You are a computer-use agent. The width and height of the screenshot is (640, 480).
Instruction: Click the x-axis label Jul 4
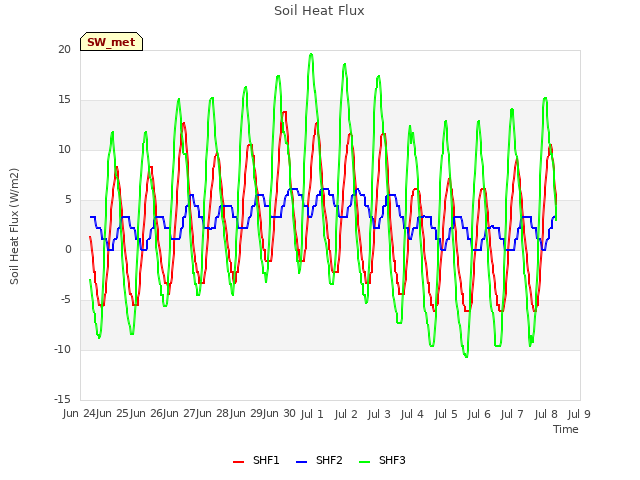tap(412, 414)
